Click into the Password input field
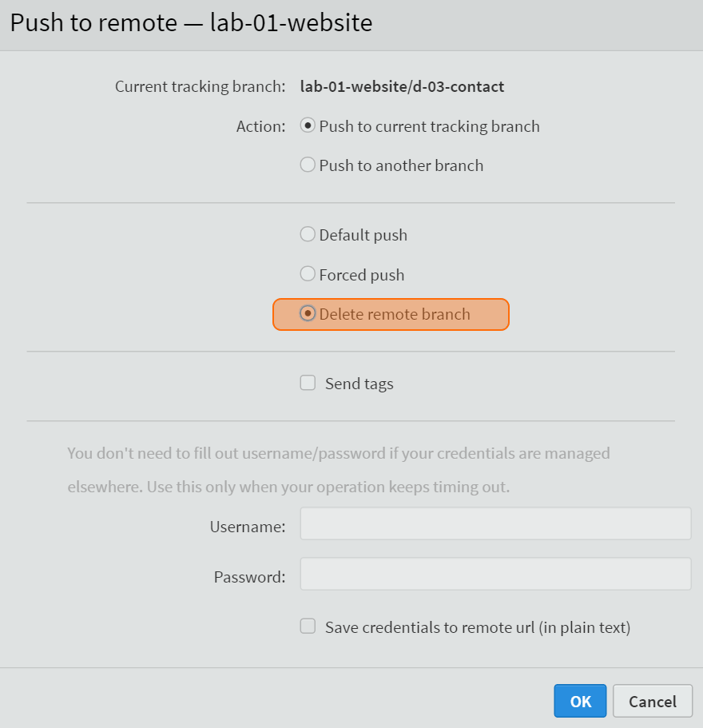Image resolution: width=703 pixels, height=728 pixels. [495, 574]
